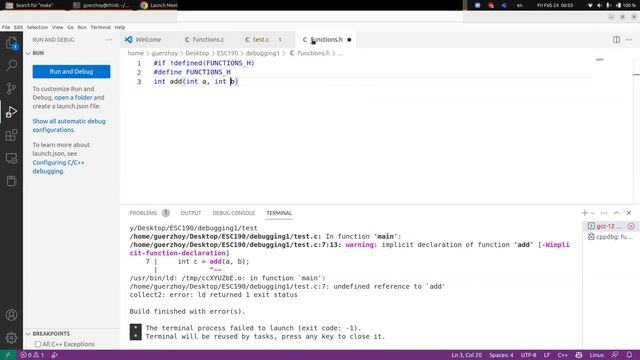The height and width of the screenshot is (360, 640).
Task: Select the cppdbg terminal entry
Action: (x=610, y=236)
